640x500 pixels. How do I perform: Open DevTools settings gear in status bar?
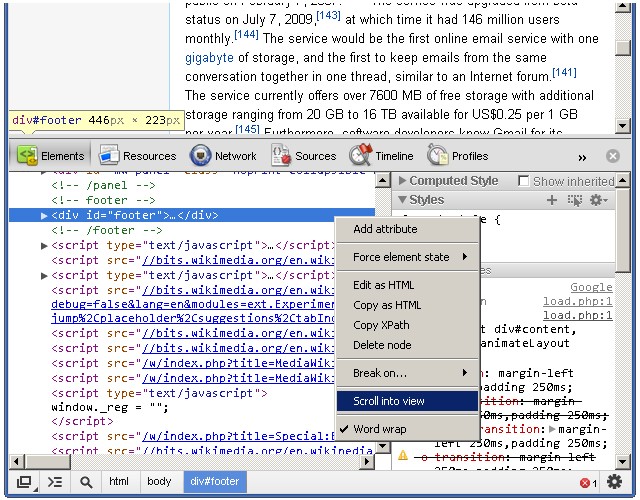click(614, 482)
